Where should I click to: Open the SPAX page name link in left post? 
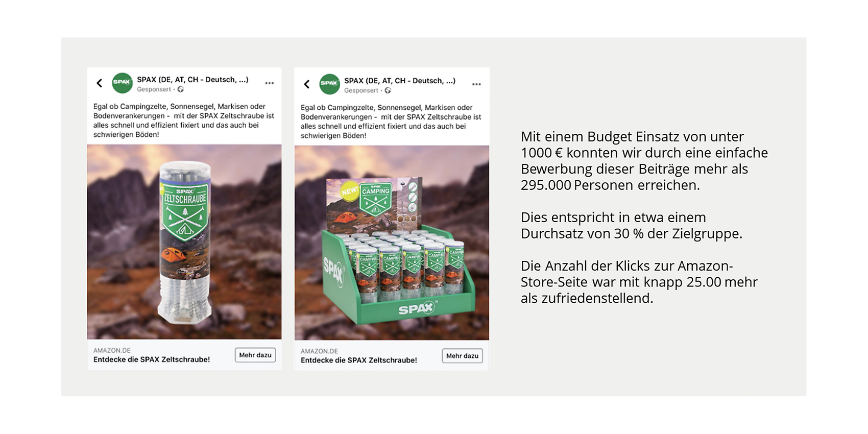pos(192,79)
